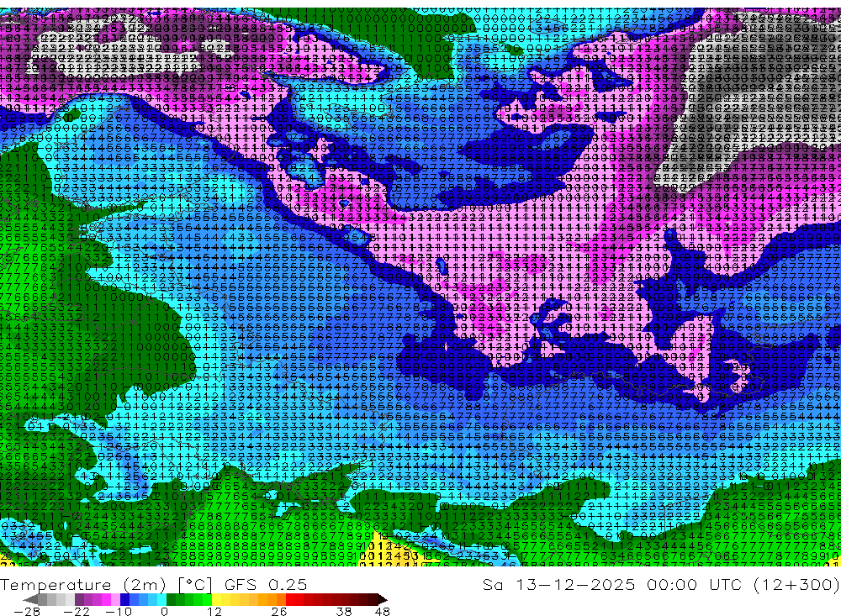
Task: Click the '-22' legend value
Action: (77, 612)
